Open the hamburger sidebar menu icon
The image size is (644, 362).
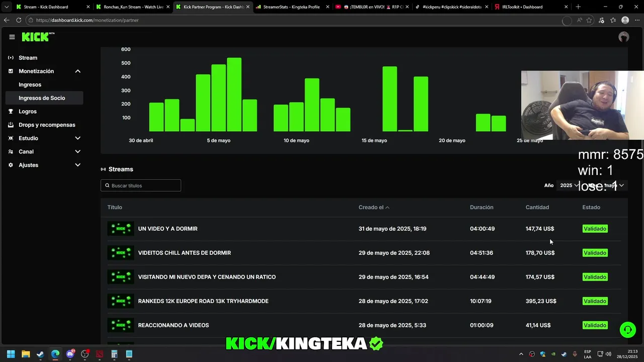(12, 37)
